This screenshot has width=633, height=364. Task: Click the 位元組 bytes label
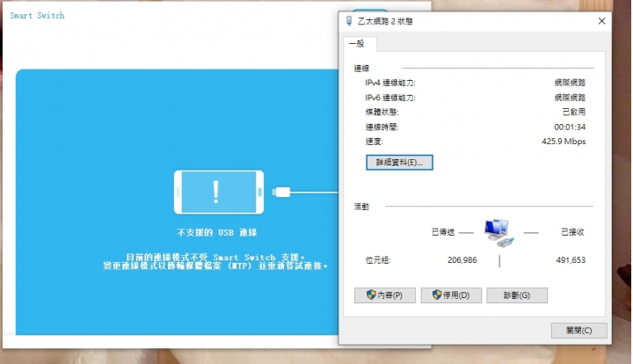tap(378, 260)
